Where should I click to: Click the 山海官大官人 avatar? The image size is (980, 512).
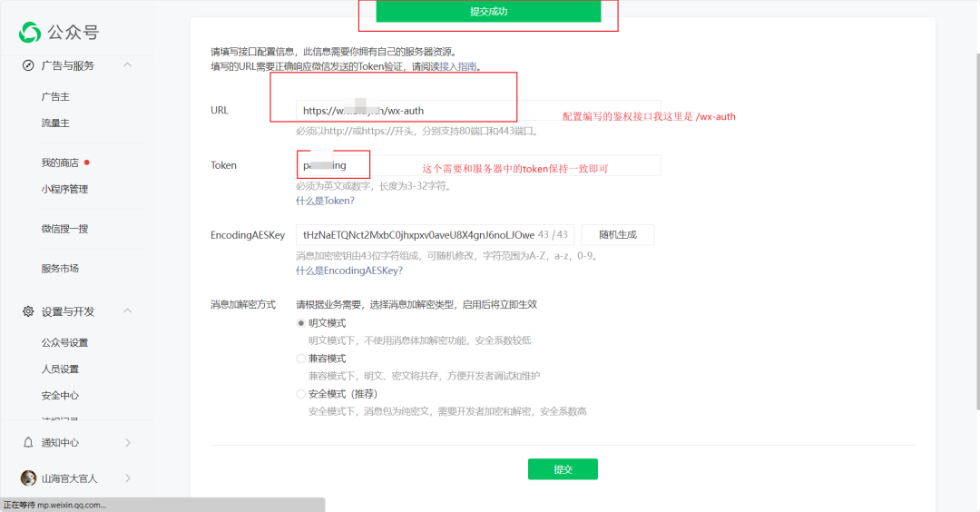click(28, 478)
